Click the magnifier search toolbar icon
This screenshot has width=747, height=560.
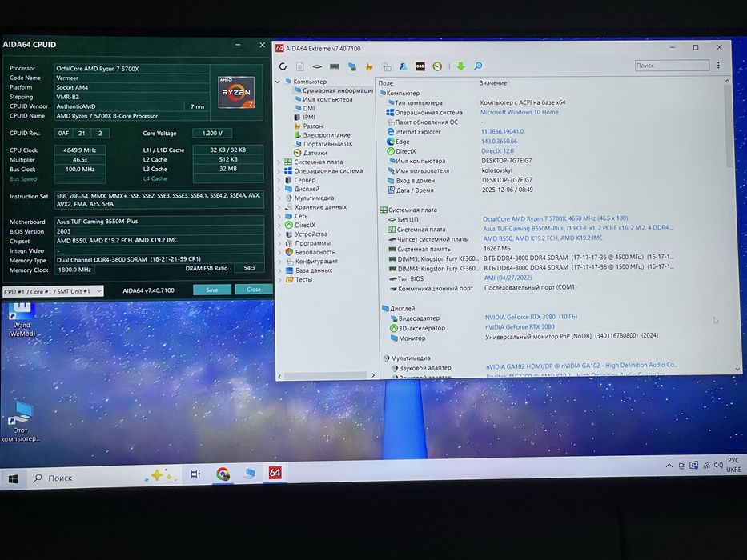477,66
